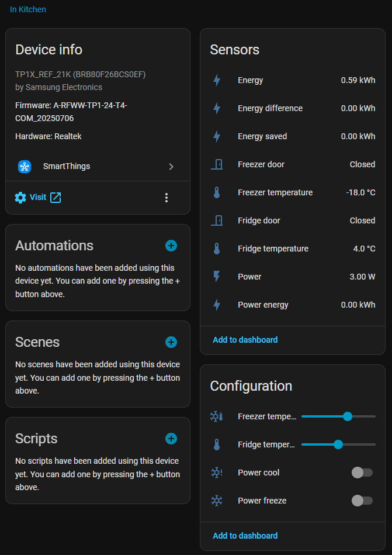
Task: Click the Power freeze snowflake icon
Action: (217, 501)
